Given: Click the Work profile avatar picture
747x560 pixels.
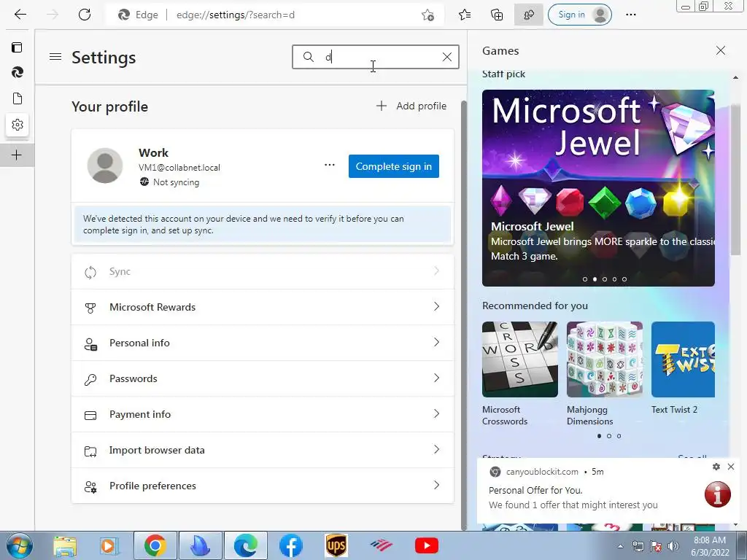Looking at the screenshot, I should click(x=105, y=166).
